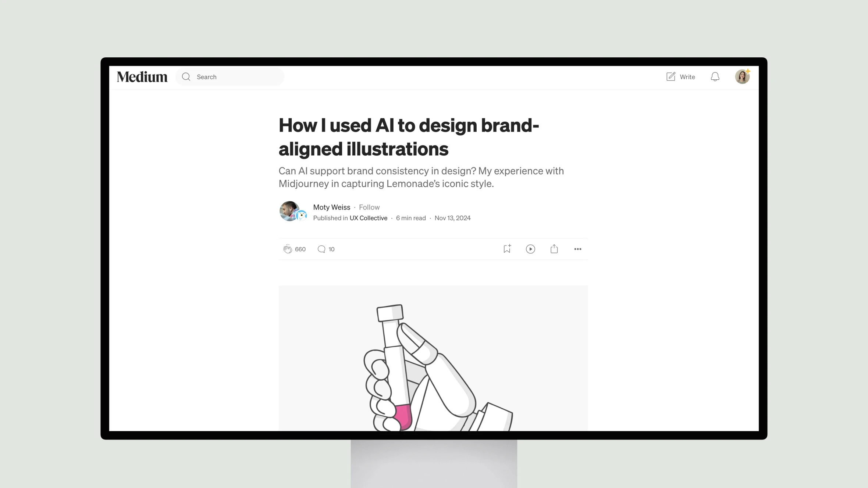Click the 660 claps count
The width and height of the screenshot is (868, 488).
click(300, 249)
